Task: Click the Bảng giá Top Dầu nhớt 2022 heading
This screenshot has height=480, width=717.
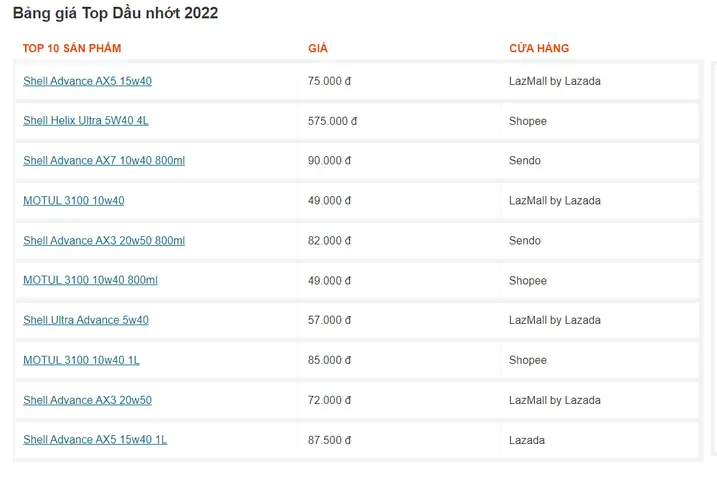Action: click(115, 13)
